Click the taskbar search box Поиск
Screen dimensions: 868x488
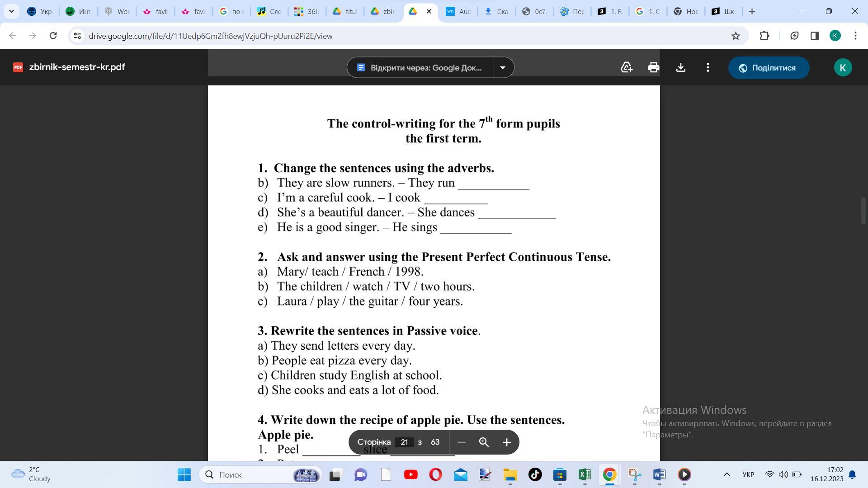click(260, 474)
